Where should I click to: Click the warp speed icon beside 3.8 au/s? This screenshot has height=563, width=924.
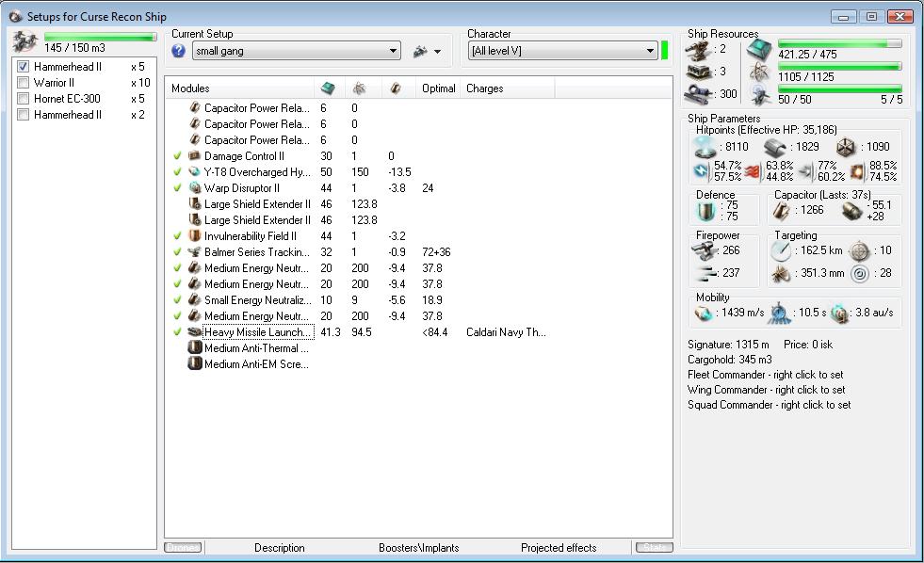[839, 314]
